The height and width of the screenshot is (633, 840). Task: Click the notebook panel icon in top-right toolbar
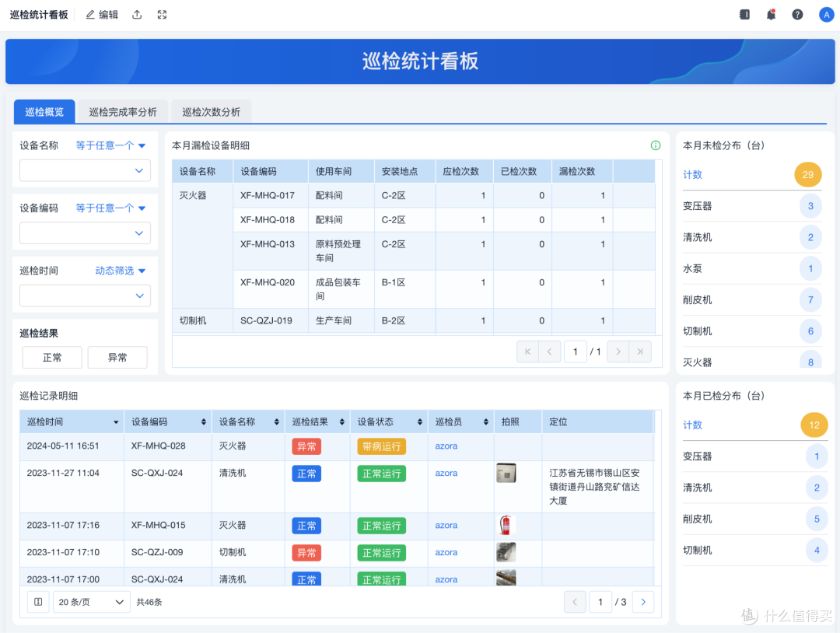point(744,14)
